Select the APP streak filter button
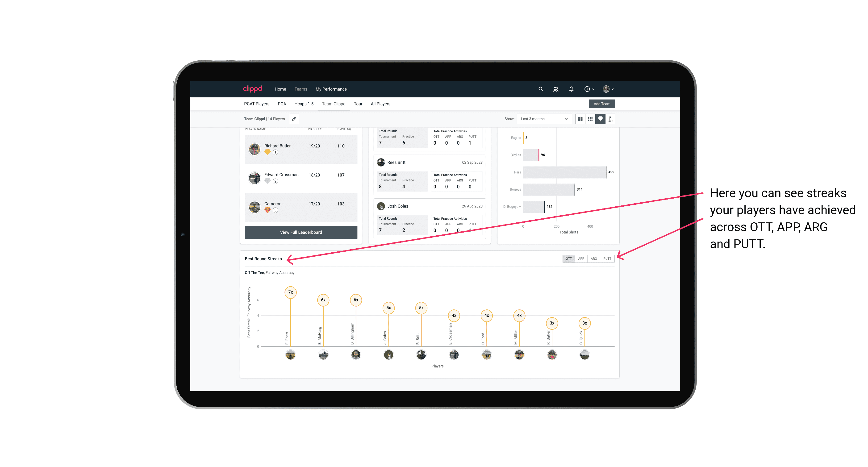The width and height of the screenshot is (868, 467). (581, 258)
